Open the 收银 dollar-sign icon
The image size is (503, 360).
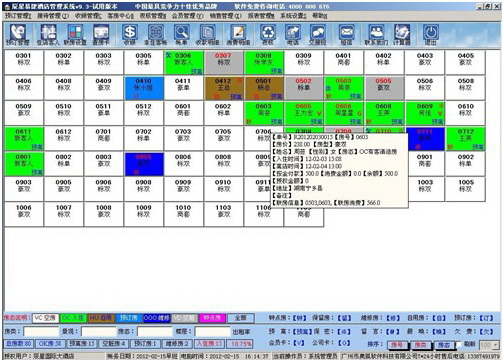coord(130,35)
